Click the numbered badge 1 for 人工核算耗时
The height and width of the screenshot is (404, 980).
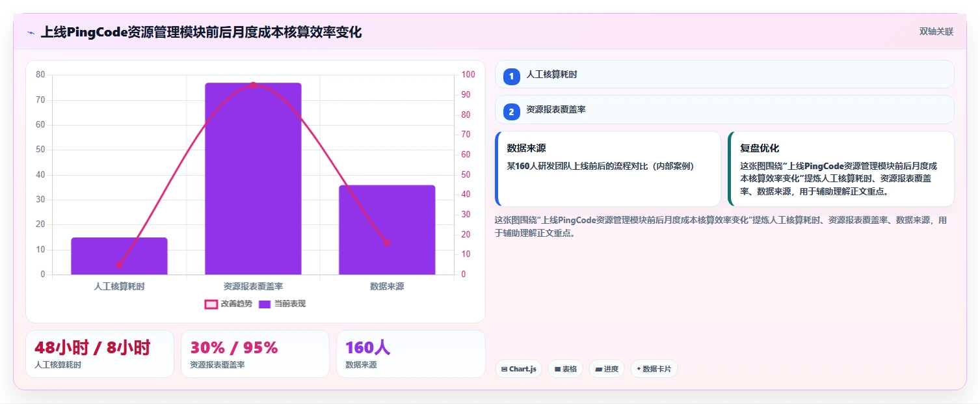tap(512, 76)
